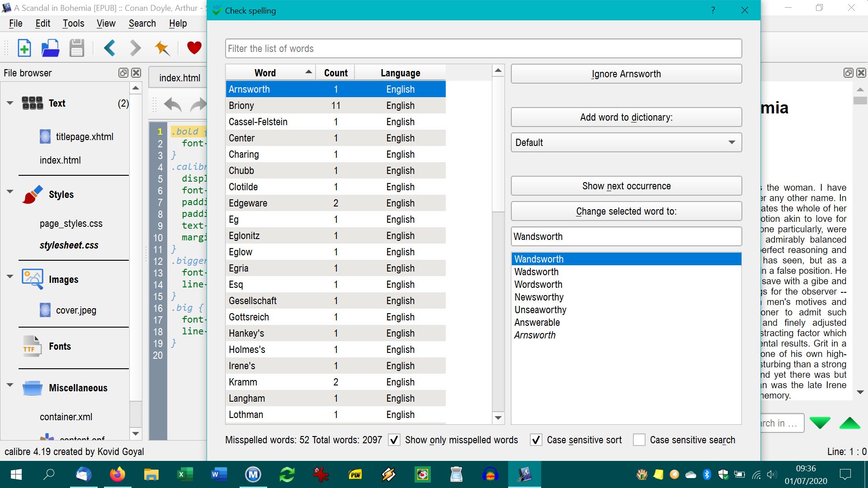Click the blue back arrow icon
The height and width of the screenshot is (488, 868).
[110, 48]
